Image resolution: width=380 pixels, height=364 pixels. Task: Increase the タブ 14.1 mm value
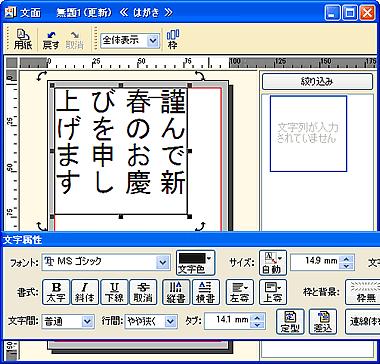257,318
